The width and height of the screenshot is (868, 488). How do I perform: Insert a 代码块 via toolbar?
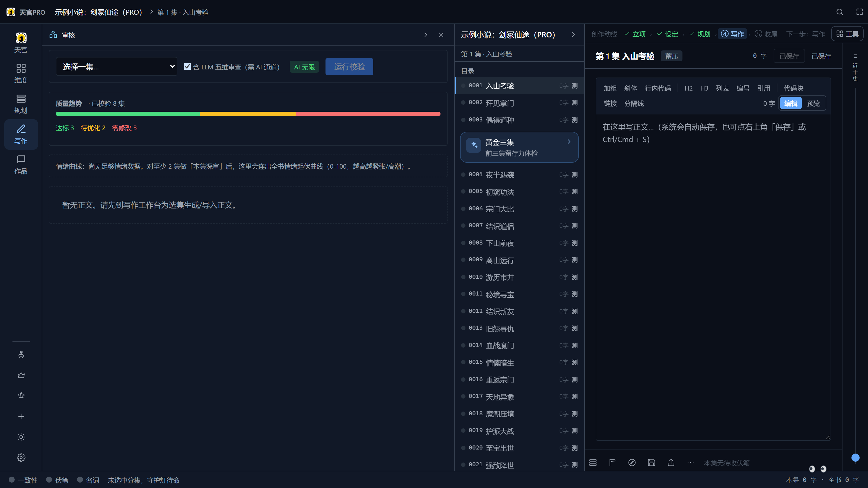coord(793,88)
